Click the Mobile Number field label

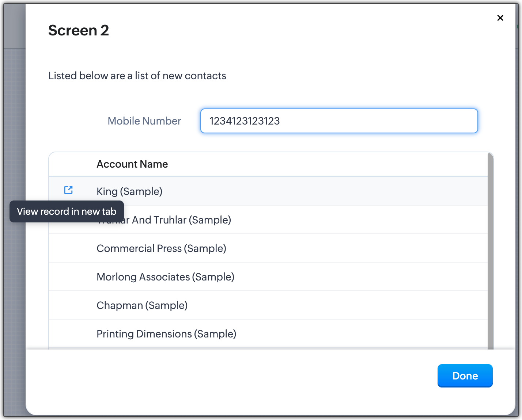(144, 121)
